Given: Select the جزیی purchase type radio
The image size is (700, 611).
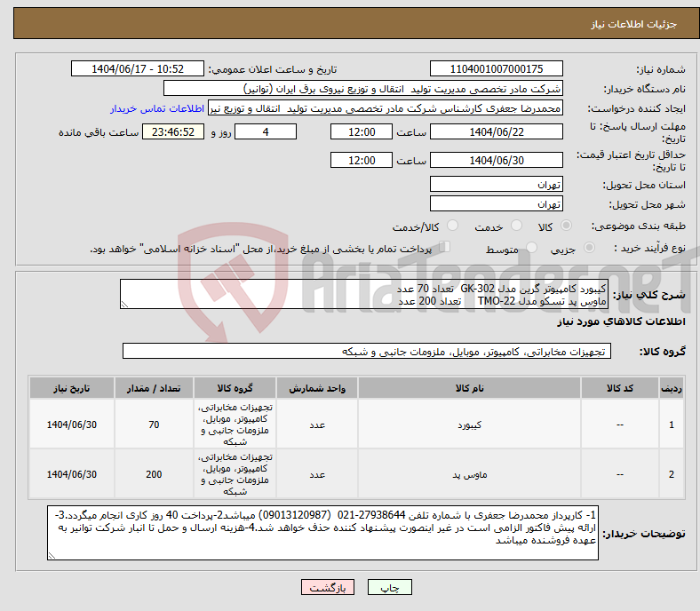Looking at the screenshot, I should tap(589, 247).
